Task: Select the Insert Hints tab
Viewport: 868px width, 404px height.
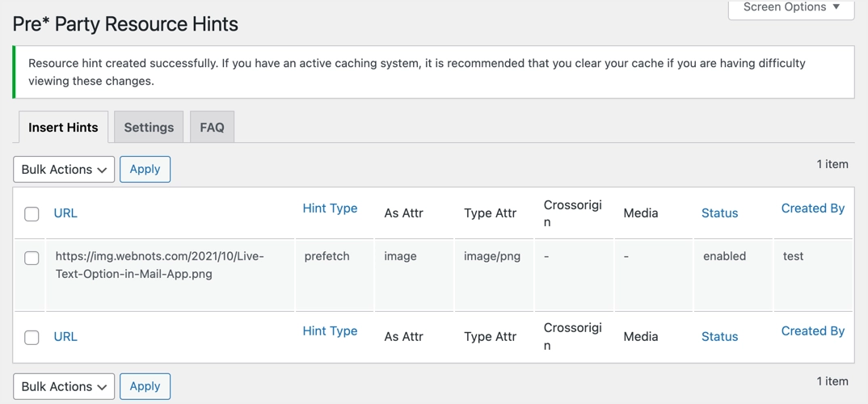Action: click(63, 128)
